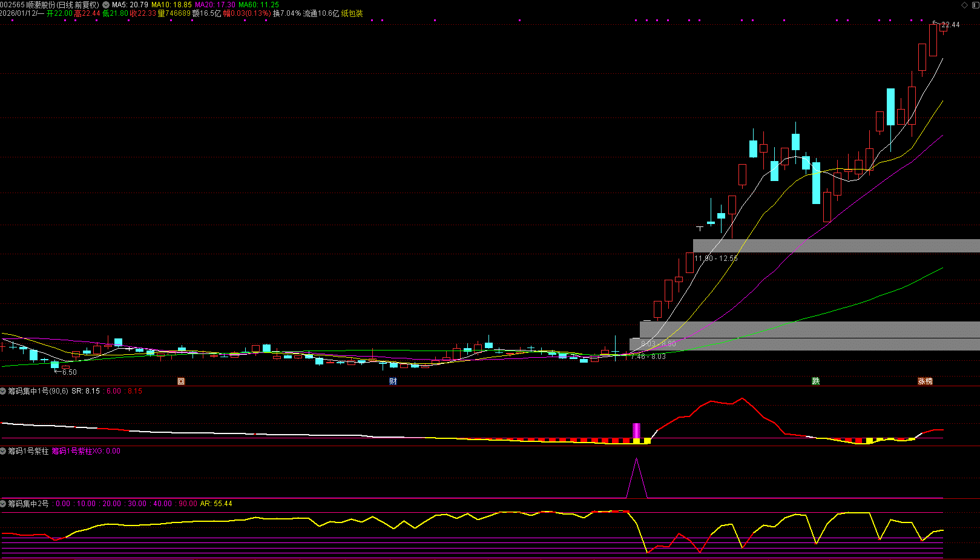Click the diamond icon at top right
980x560 pixels.
point(964,5)
